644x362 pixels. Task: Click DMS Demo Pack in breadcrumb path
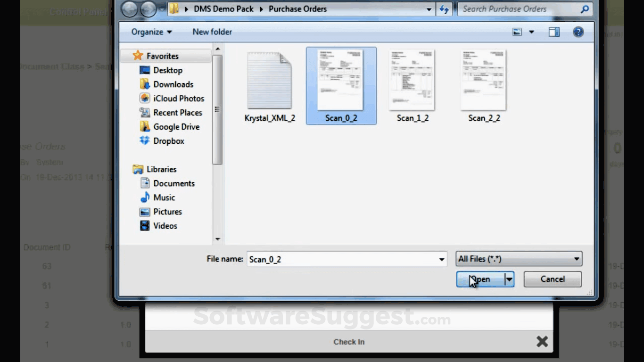(223, 9)
